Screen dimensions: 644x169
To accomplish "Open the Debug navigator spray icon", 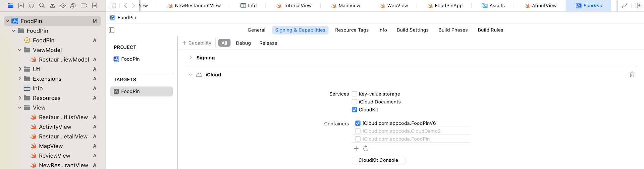I will (73, 5).
